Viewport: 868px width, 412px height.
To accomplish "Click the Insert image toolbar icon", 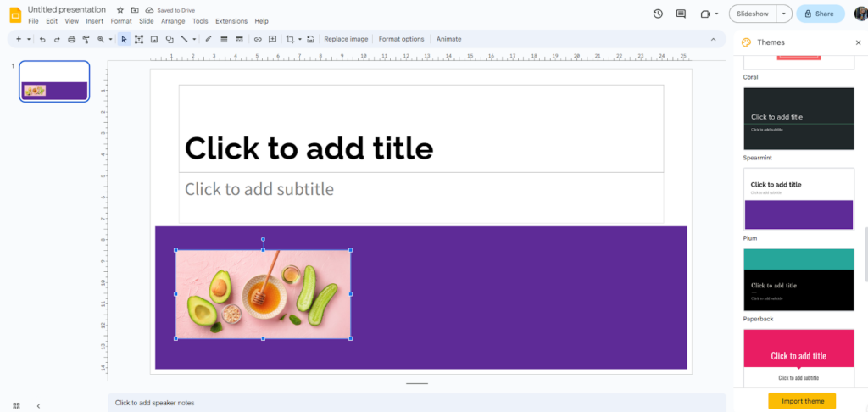I will [154, 39].
